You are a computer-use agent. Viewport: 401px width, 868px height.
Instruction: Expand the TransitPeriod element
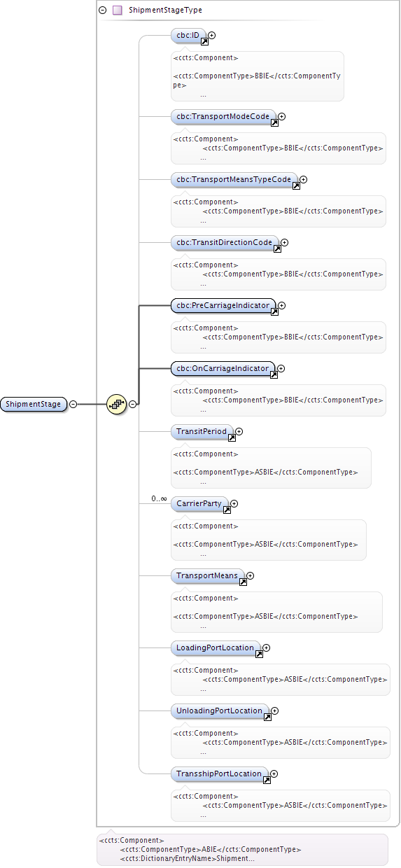(x=239, y=432)
